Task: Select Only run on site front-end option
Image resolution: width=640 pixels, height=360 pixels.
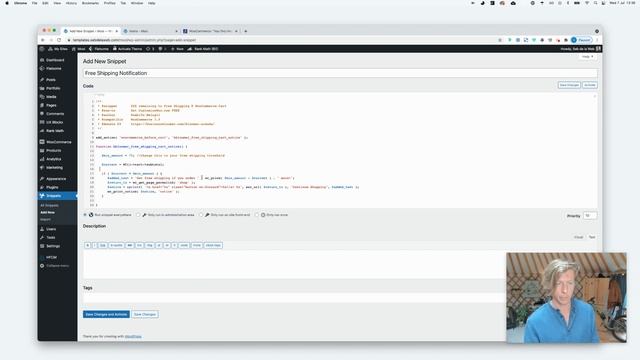Action: tap(201, 215)
